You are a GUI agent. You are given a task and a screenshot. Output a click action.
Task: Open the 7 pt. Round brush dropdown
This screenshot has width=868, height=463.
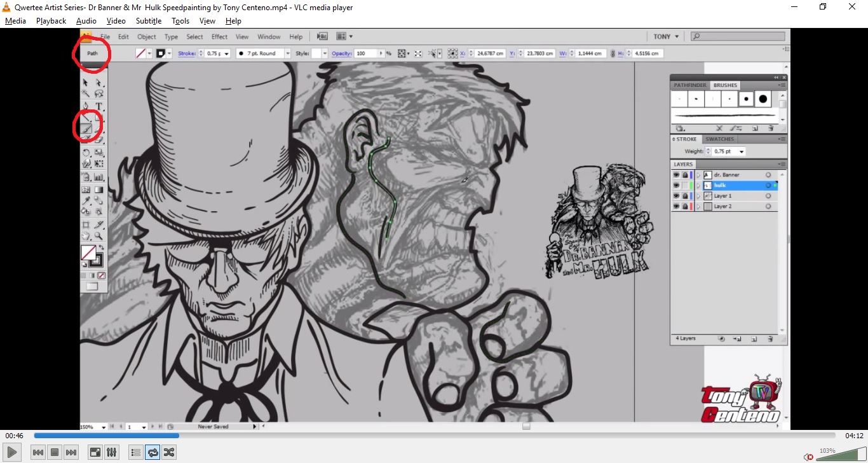click(287, 53)
